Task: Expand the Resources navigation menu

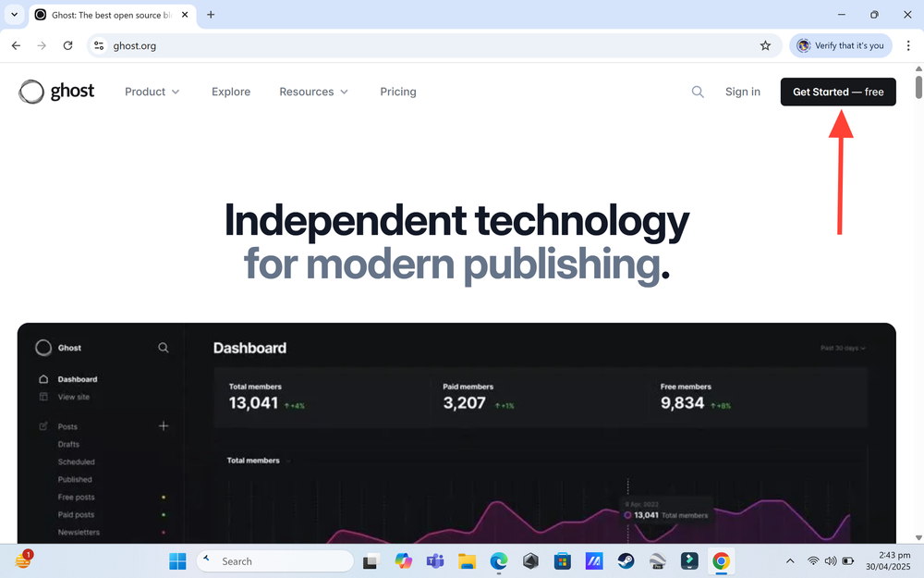Action: 314,92
